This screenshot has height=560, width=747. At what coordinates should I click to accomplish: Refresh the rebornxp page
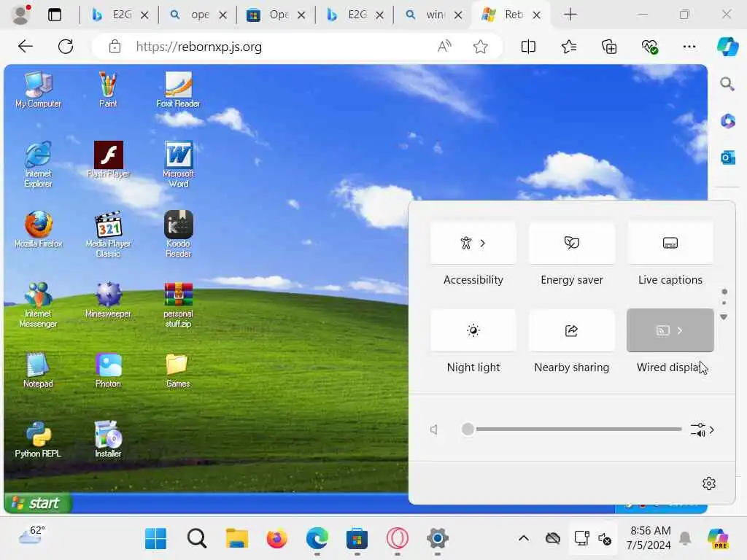pos(65,46)
